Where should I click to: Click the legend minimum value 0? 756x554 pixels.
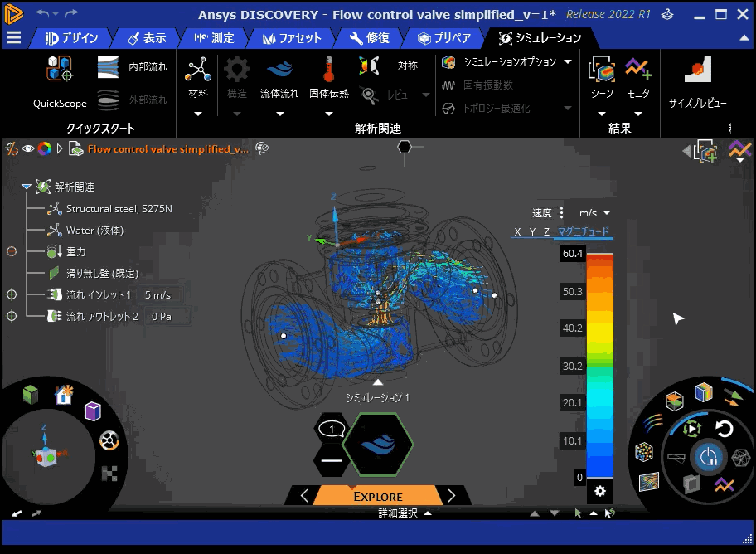579,477
